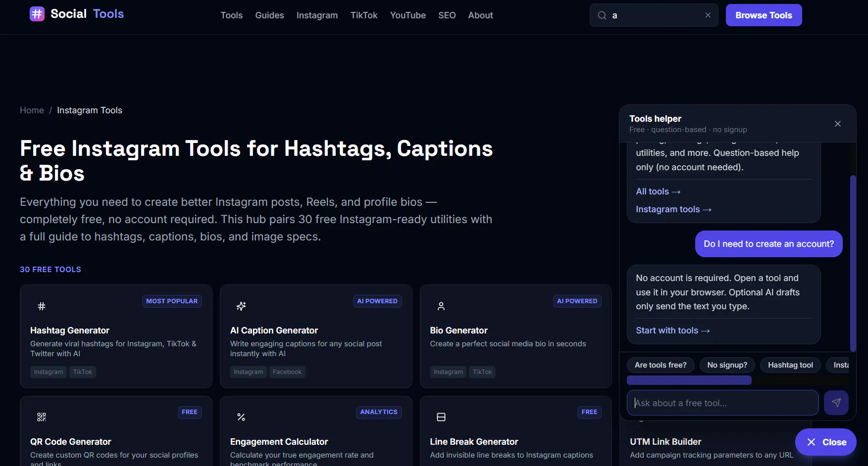Open the Instagram nav menu item
Image resolution: width=868 pixels, height=466 pixels.
point(317,15)
